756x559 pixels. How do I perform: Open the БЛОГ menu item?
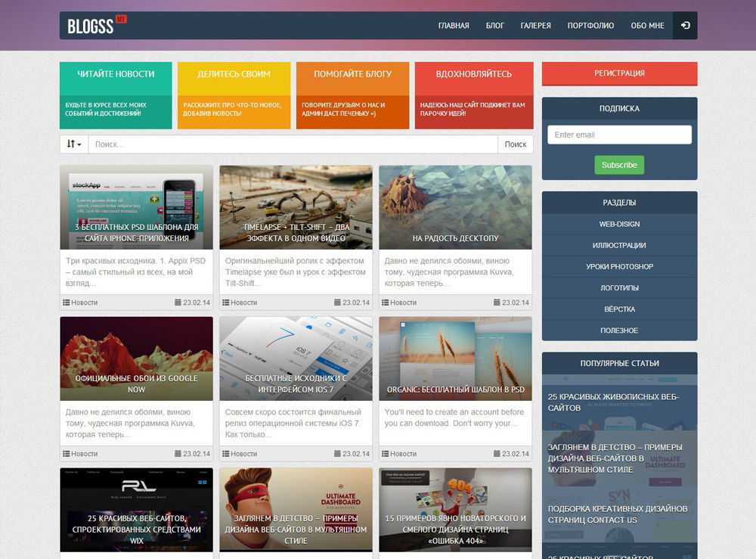pyautogui.click(x=494, y=26)
